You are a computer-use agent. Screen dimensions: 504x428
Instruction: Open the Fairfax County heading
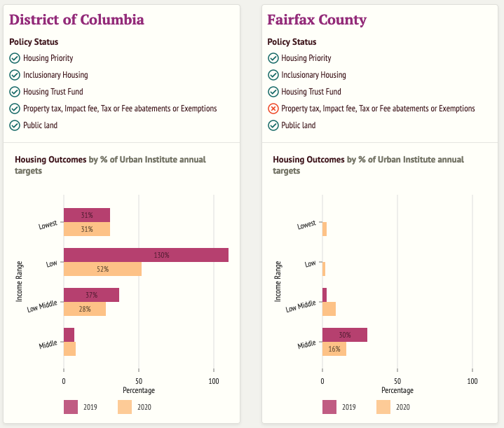pyautogui.click(x=317, y=20)
